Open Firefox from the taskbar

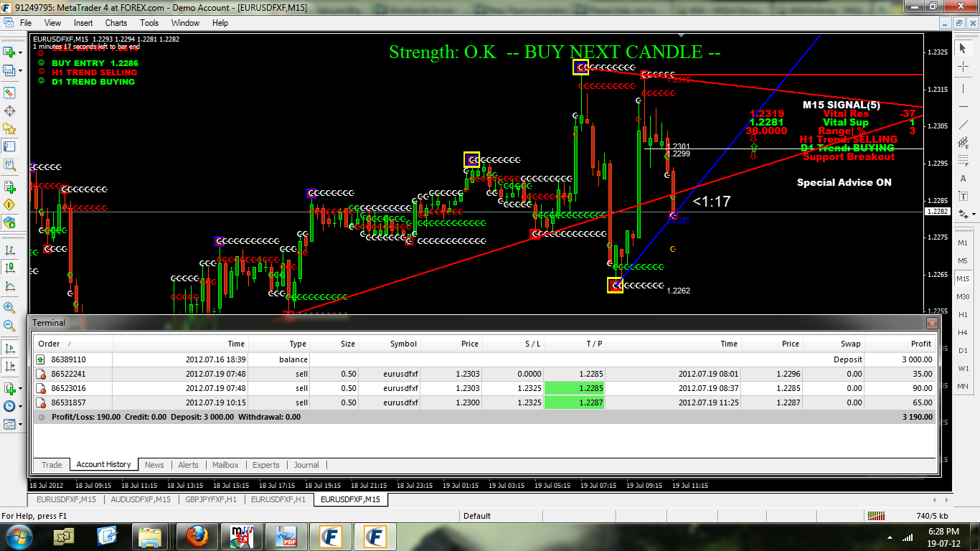196,536
